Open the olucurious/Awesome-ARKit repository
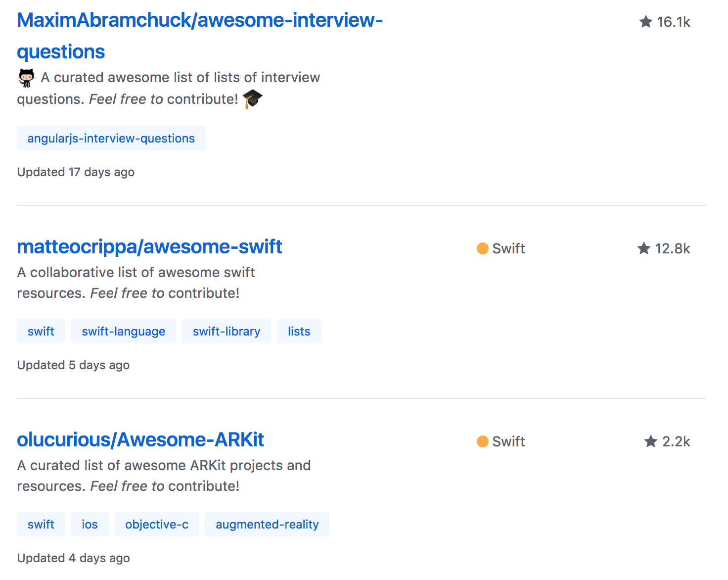Viewport: 728px width, 580px height. (x=140, y=439)
